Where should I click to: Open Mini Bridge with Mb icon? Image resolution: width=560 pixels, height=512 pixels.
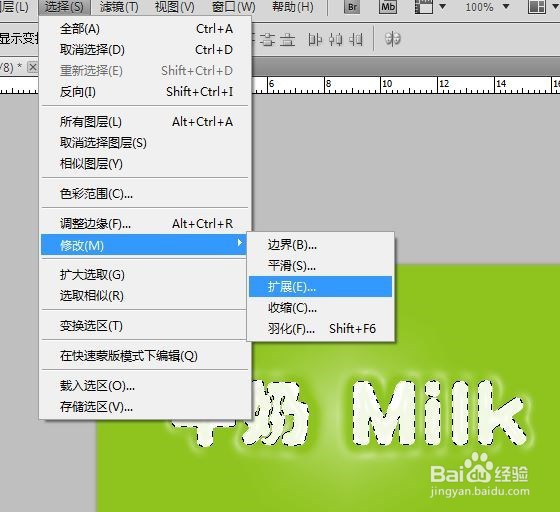[388, 7]
